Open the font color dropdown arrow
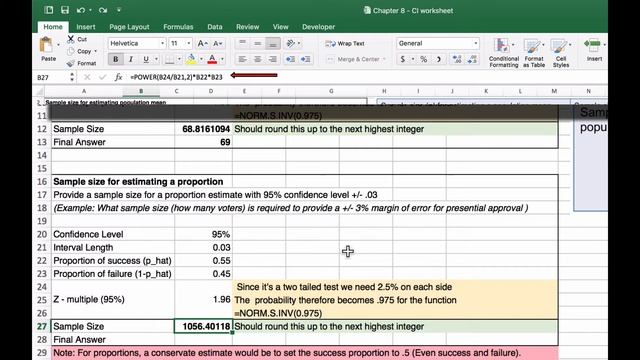Screen dimensions: 640x360 tap(222, 59)
